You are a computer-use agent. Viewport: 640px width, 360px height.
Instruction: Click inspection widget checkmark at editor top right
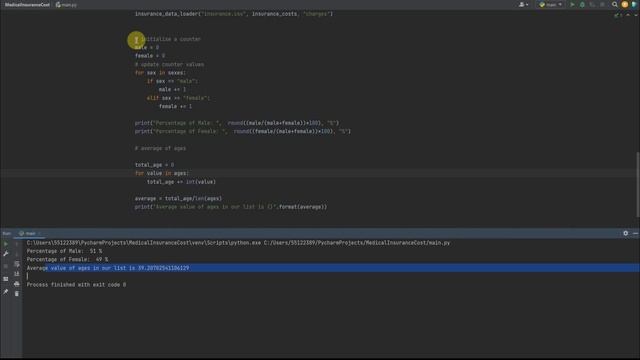[617, 15]
